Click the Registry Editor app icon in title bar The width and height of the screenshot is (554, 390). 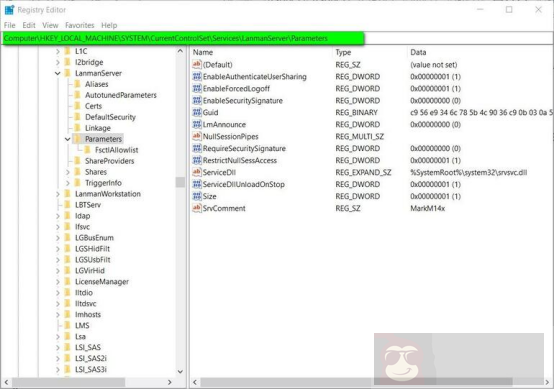pos(9,10)
